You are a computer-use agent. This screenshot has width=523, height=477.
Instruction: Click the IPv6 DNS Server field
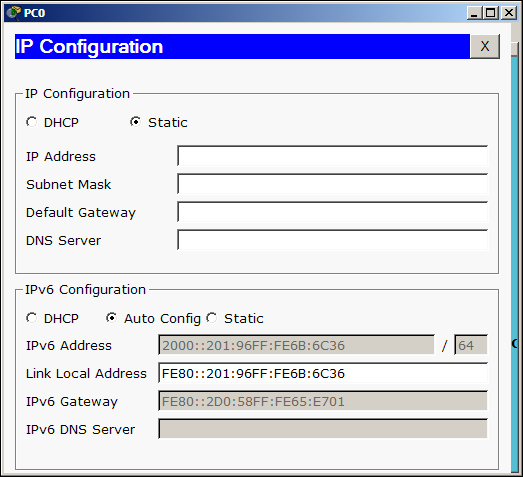pos(323,429)
